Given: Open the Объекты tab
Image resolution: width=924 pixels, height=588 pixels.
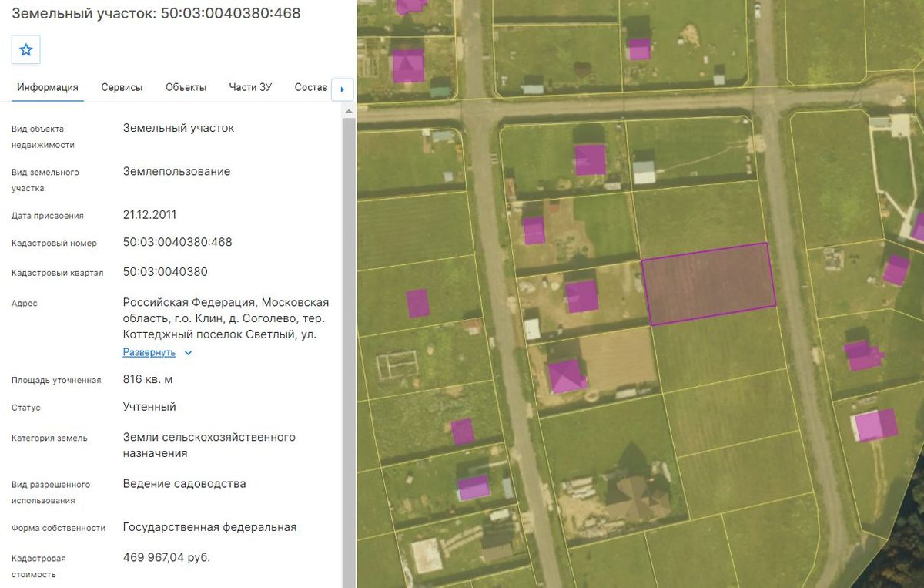Looking at the screenshot, I should click(x=186, y=87).
